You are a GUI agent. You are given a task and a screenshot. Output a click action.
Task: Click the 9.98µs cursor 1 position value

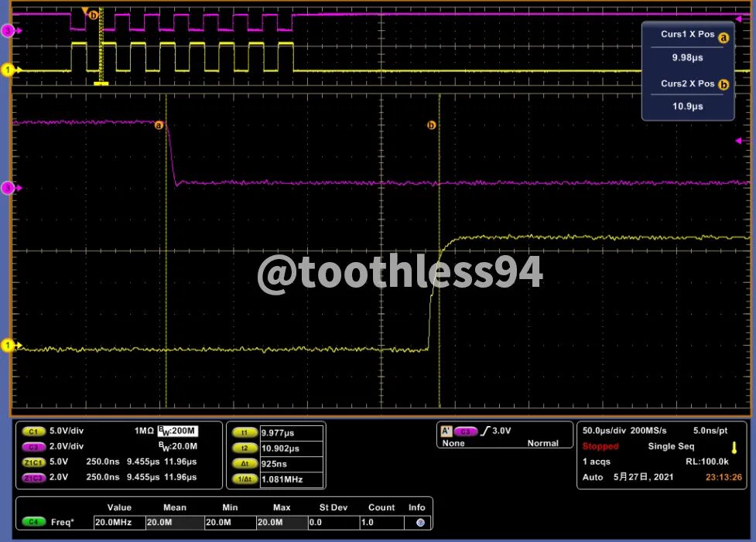688,58
